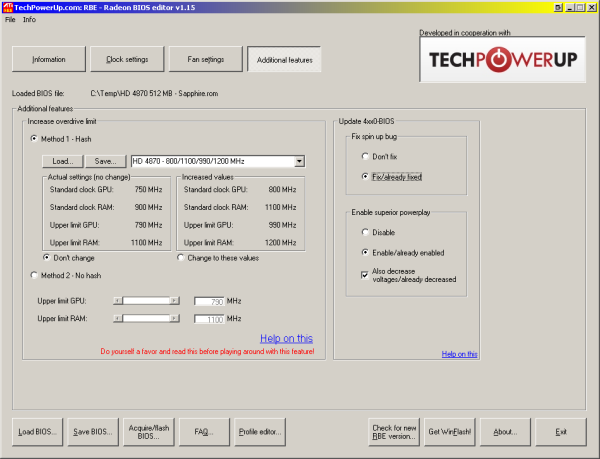Open the Info menu

click(29, 19)
